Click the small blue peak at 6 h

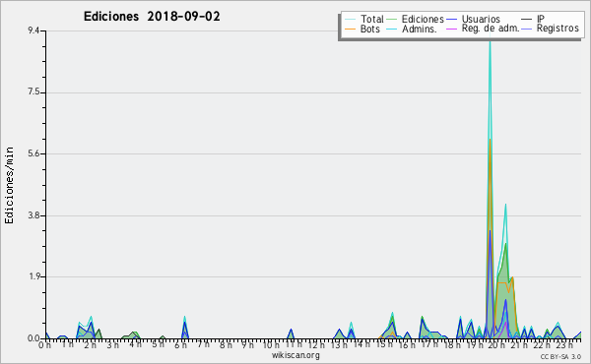[x=185, y=324]
